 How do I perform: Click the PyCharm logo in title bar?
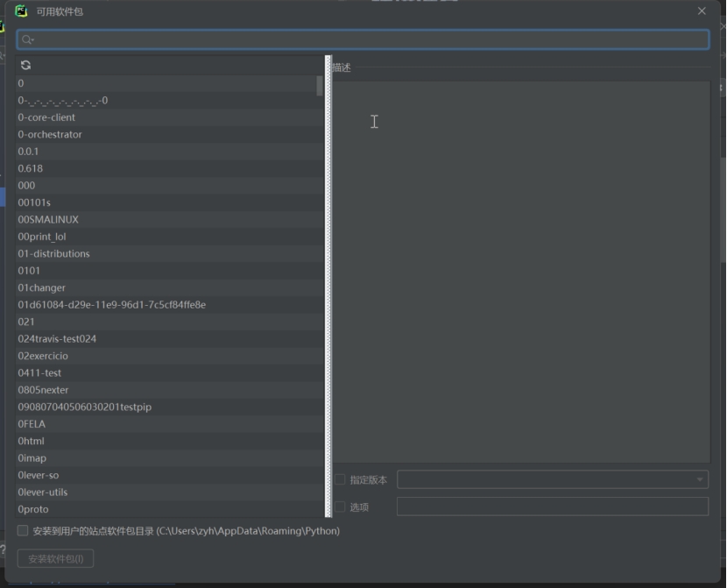(22, 11)
